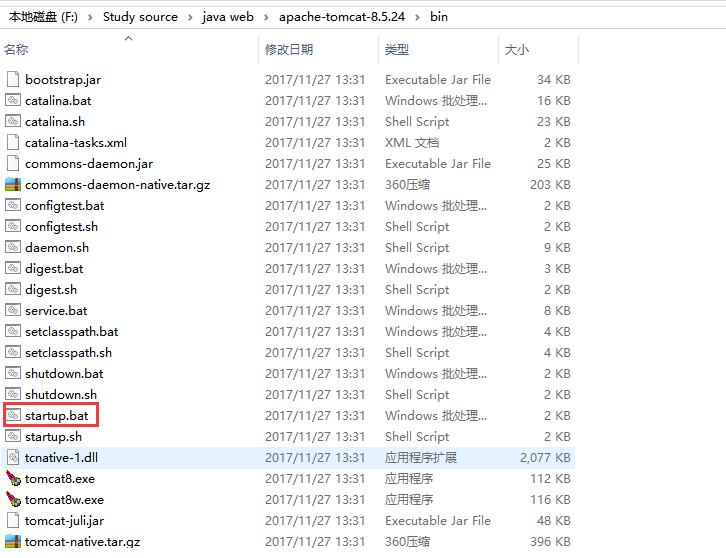Expand the chevron after apache-tomcat-8.5.24
Viewport: 726px width, 558px height.
pos(417,17)
